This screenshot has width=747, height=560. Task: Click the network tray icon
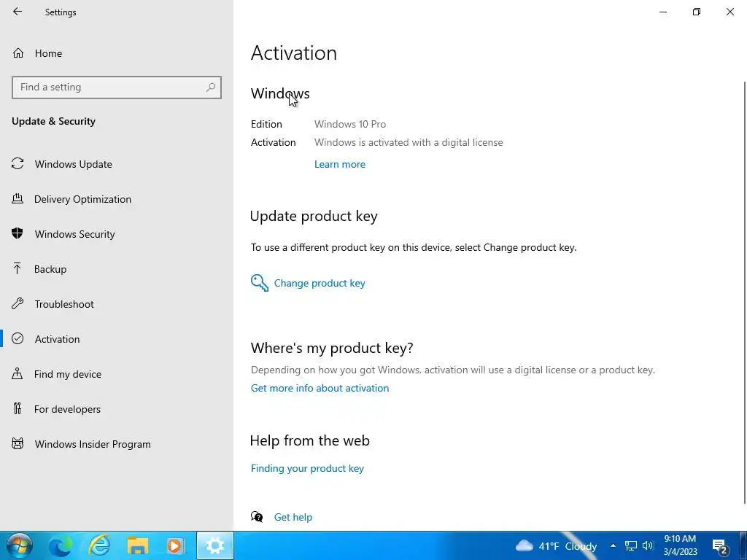coord(631,545)
